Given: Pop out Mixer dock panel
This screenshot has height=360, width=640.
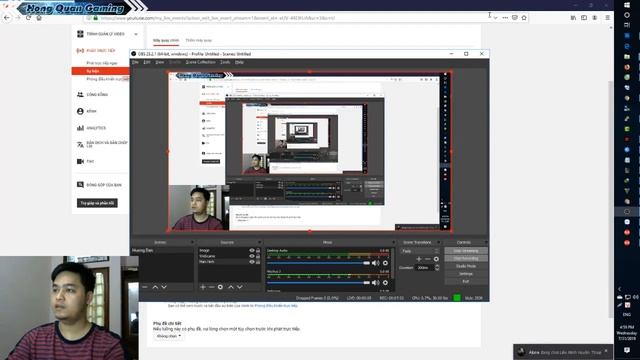Looking at the screenshot, I should (393, 242).
